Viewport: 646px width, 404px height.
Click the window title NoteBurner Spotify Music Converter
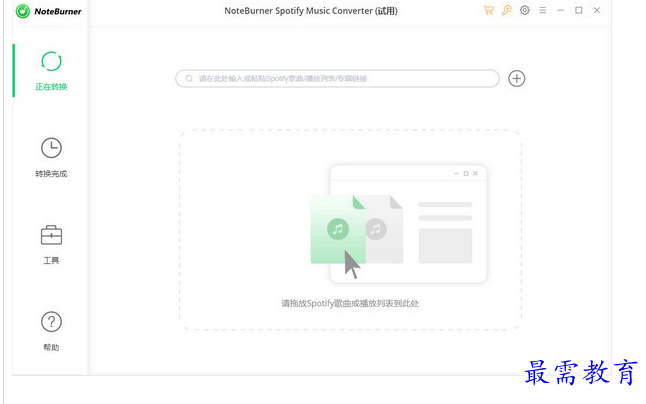pos(311,11)
